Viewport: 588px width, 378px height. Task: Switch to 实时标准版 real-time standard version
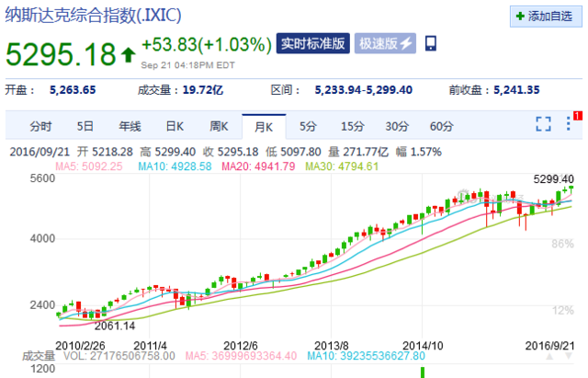click(x=313, y=43)
